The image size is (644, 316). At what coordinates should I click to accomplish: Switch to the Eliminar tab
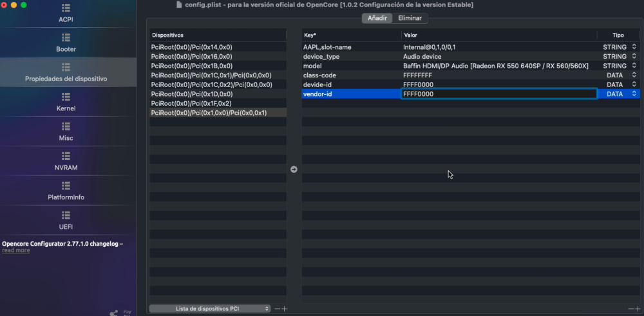click(410, 18)
